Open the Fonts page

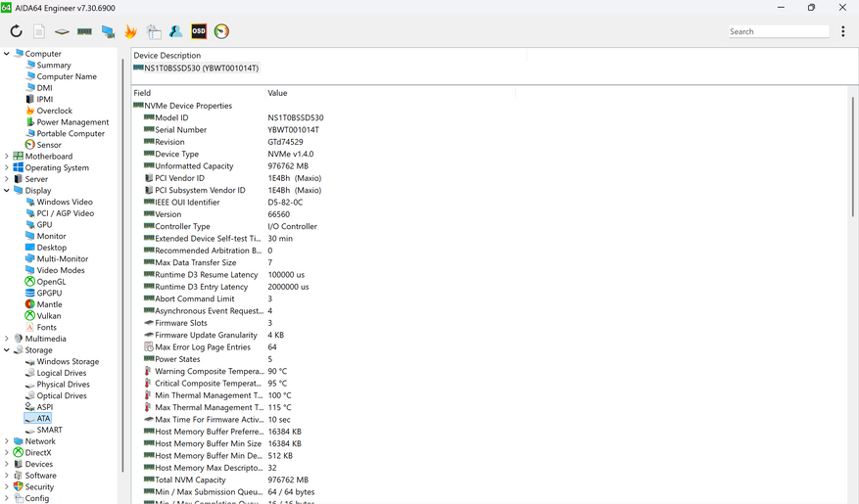pos(47,327)
